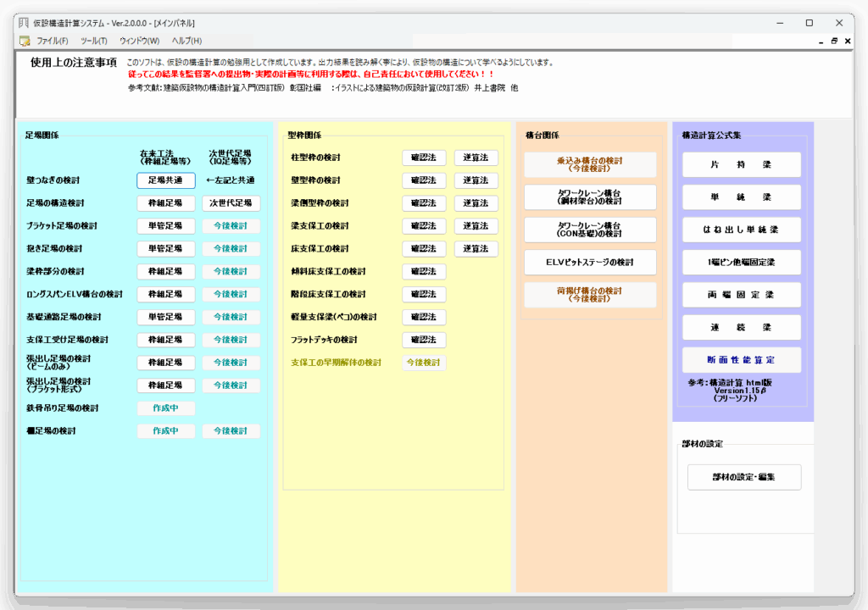Open the ヘルプ(H) menu
This screenshot has width=868, height=610.
click(186, 41)
